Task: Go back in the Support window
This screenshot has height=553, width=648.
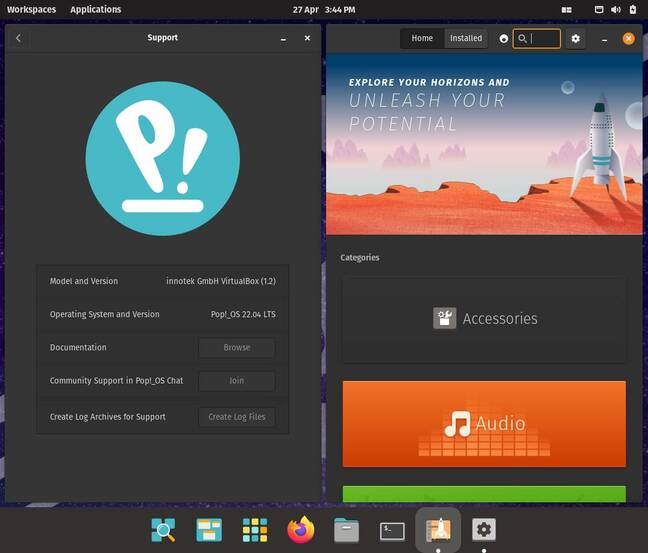Action: 18,38
